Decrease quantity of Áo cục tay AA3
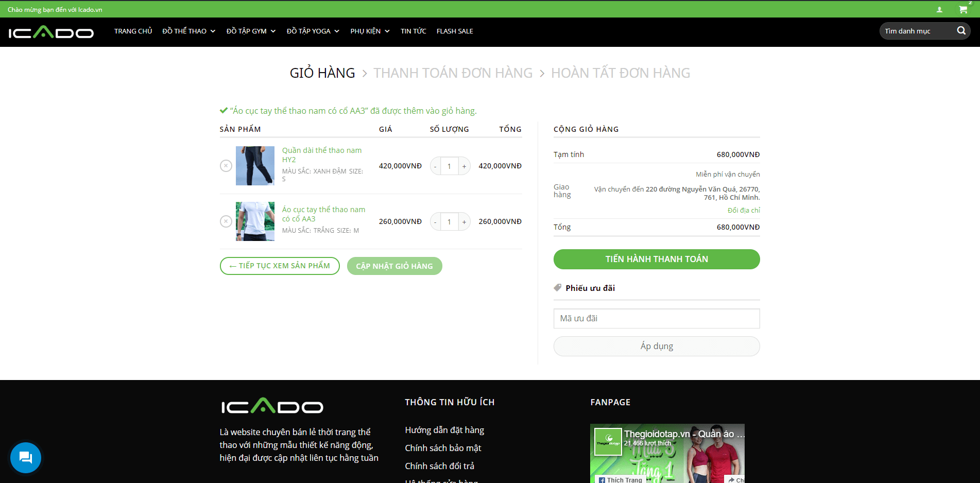 pyautogui.click(x=436, y=221)
